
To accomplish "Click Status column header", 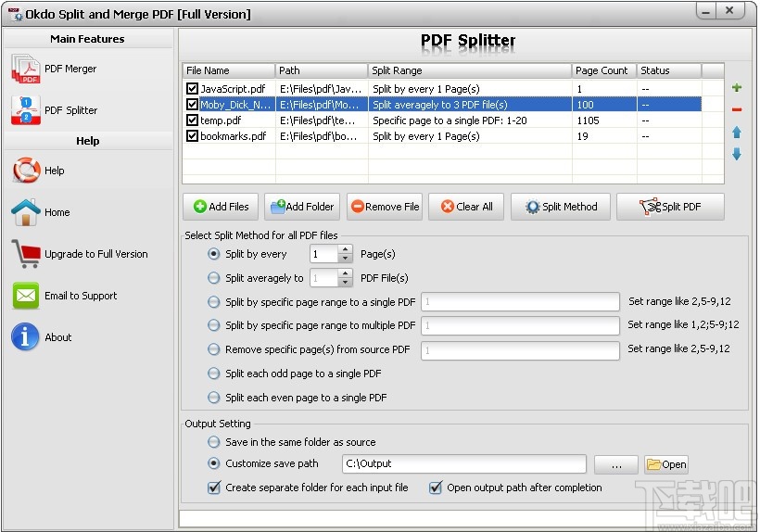I will 669,70.
